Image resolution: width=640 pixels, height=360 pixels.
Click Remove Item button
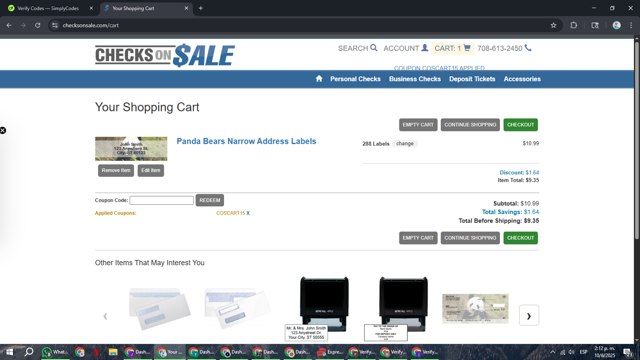tap(116, 170)
